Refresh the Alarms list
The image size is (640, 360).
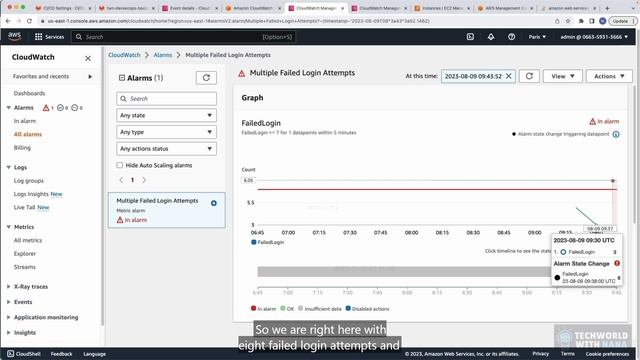pyautogui.click(x=206, y=78)
